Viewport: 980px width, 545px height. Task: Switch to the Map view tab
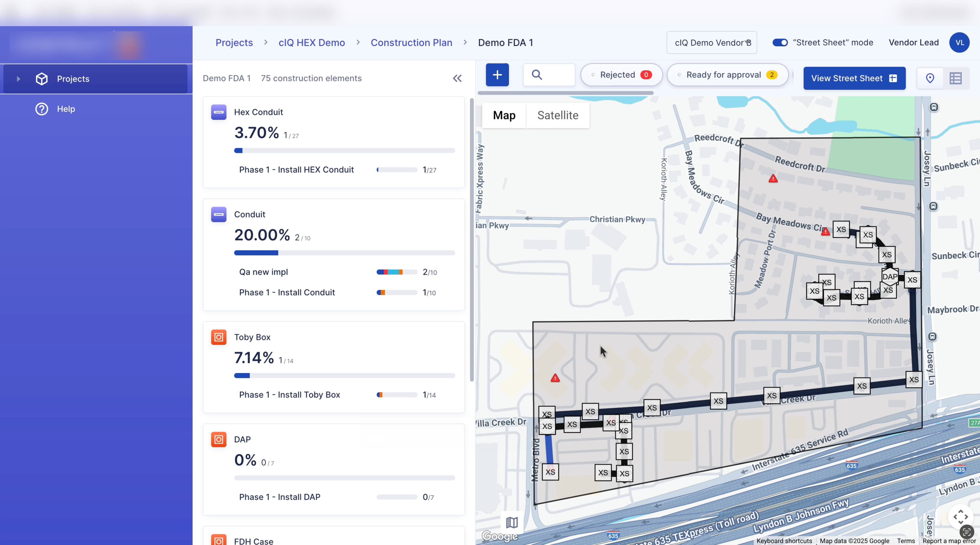point(504,115)
